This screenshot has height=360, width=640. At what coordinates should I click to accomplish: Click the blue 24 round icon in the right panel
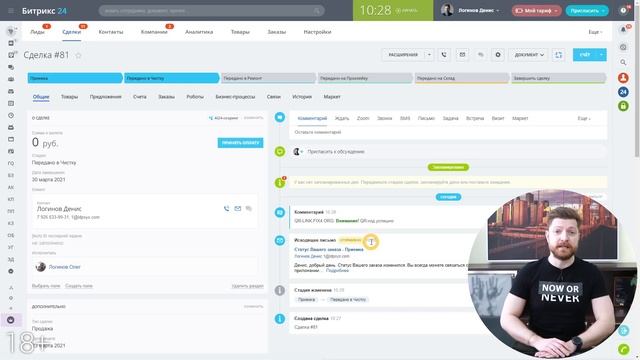tap(623, 92)
